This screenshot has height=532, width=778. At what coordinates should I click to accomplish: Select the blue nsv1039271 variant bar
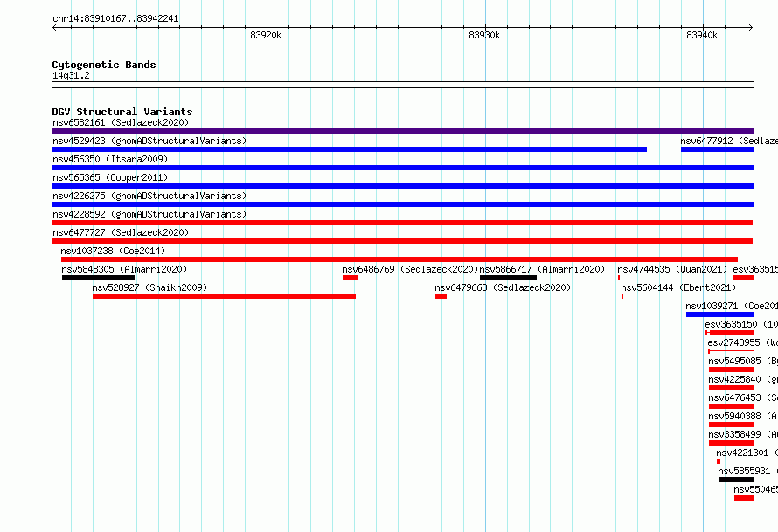(x=720, y=314)
